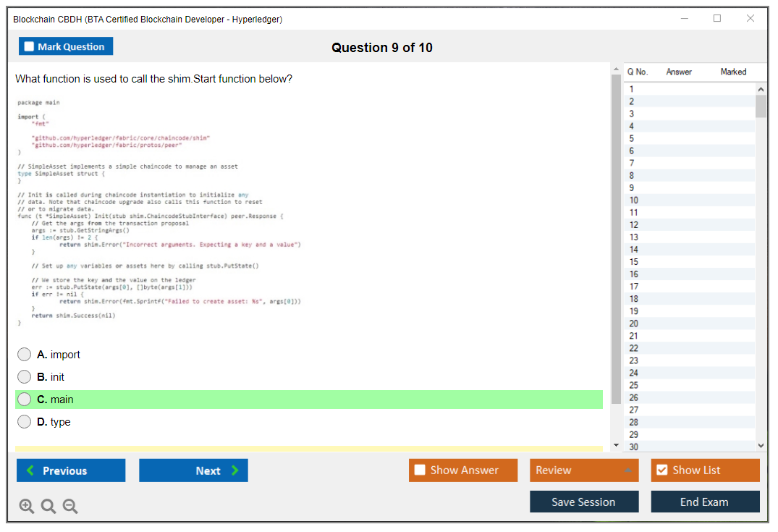778x532 pixels.
Task: Select question 9 in the list
Action: pyautogui.click(x=633, y=187)
